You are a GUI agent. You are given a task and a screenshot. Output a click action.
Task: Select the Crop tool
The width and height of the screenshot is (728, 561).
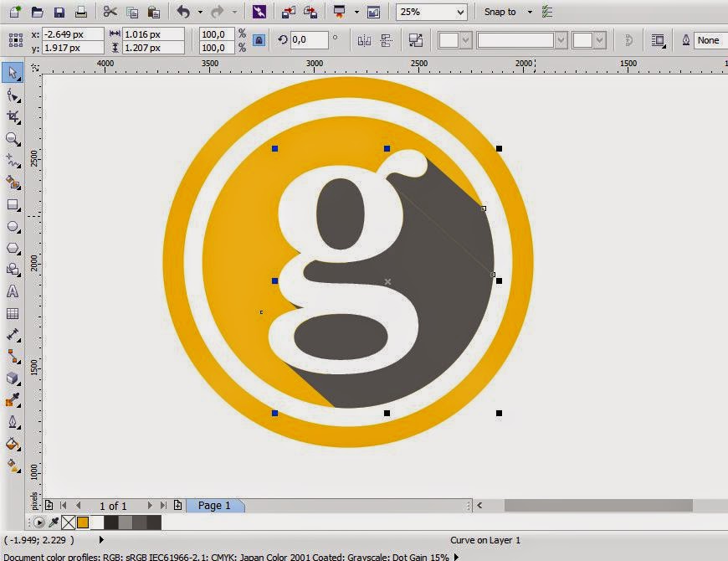point(13,117)
